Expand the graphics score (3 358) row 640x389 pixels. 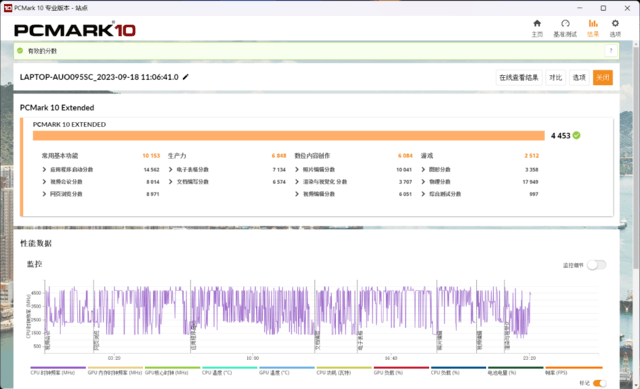click(423, 169)
